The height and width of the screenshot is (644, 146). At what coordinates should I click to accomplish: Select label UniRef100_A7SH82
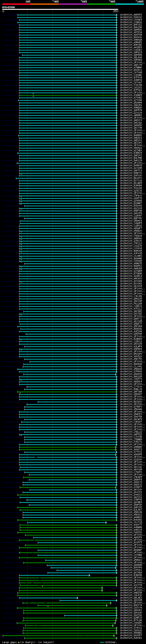pyautogui.click(x=131, y=98)
